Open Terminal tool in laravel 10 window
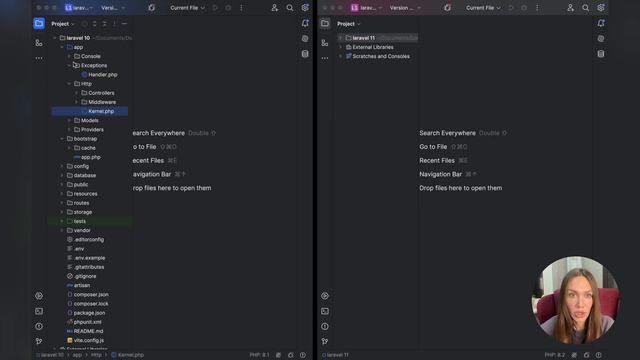Image resolution: width=640 pixels, height=360 pixels. 39,311
